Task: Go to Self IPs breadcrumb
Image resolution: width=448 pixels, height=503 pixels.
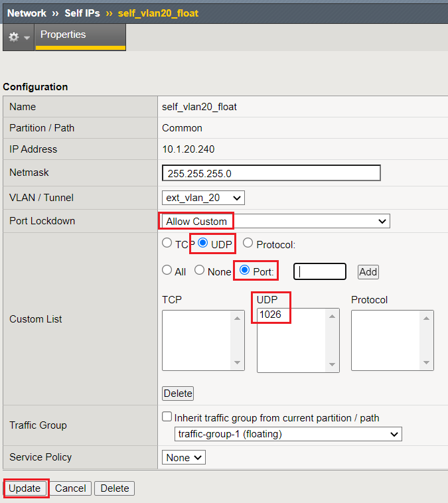Action: point(82,13)
